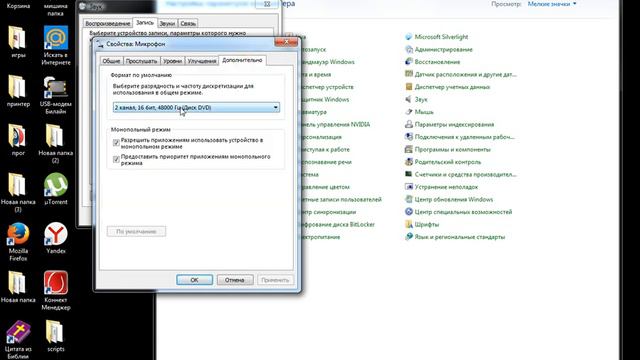The image size is (640, 360).
Task: Select the Новая папка (3) desktop folder
Action: (18, 193)
